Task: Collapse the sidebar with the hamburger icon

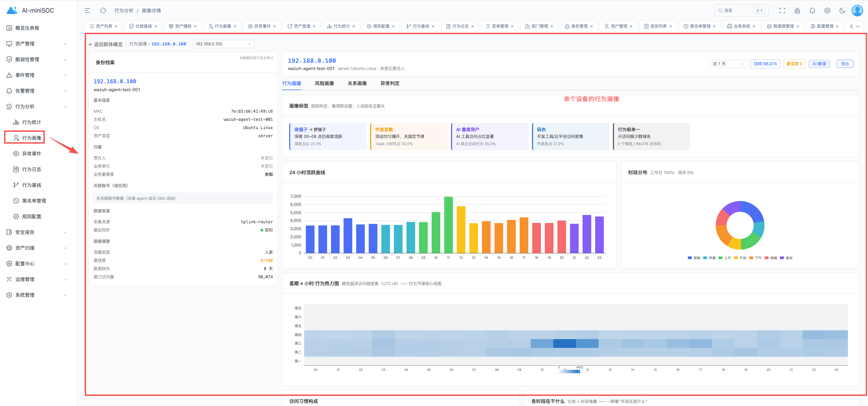Action: (87, 11)
